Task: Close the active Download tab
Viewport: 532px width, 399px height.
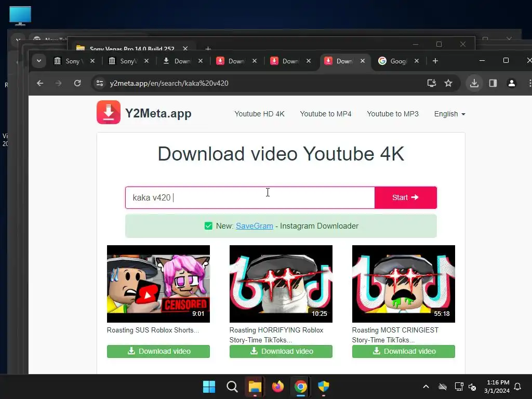Action: pos(362,61)
